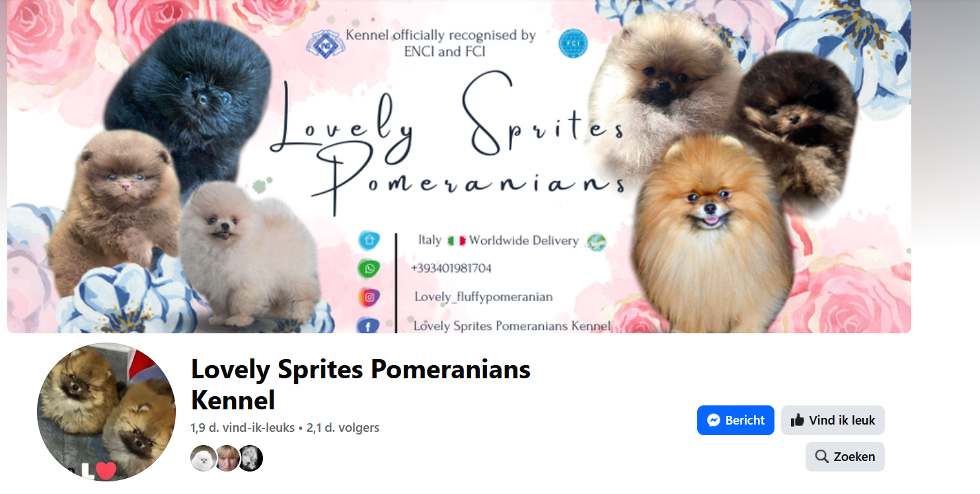
Task: Click the globe icon after Worldwide Delivery
Action: click(596, 241)
